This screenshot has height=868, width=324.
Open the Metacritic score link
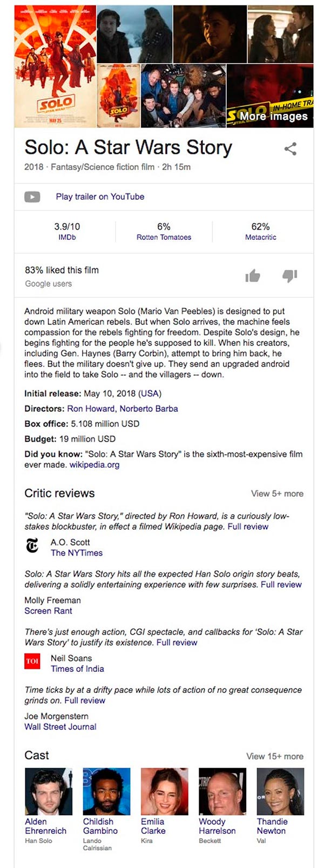coord(260,237)
